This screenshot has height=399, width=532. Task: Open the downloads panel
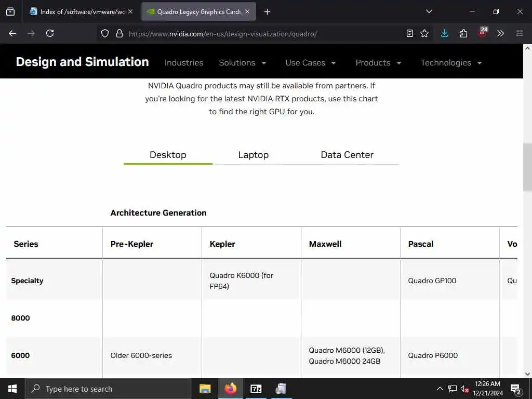tap(445, 33)
